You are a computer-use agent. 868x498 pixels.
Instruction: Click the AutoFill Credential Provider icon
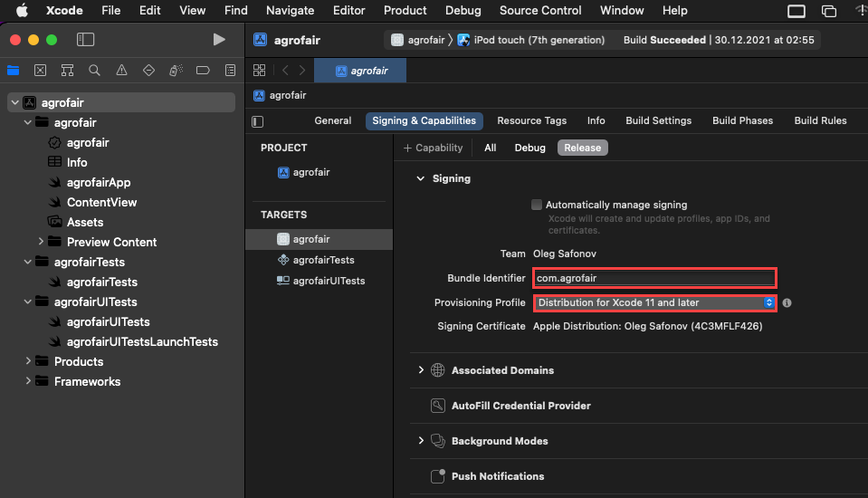tap(438, 406)
